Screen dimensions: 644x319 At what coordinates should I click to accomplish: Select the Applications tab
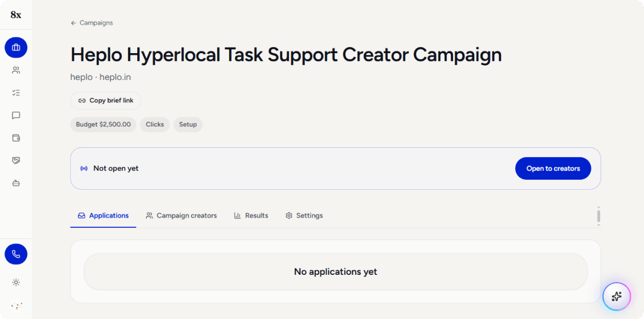(103, 215)
